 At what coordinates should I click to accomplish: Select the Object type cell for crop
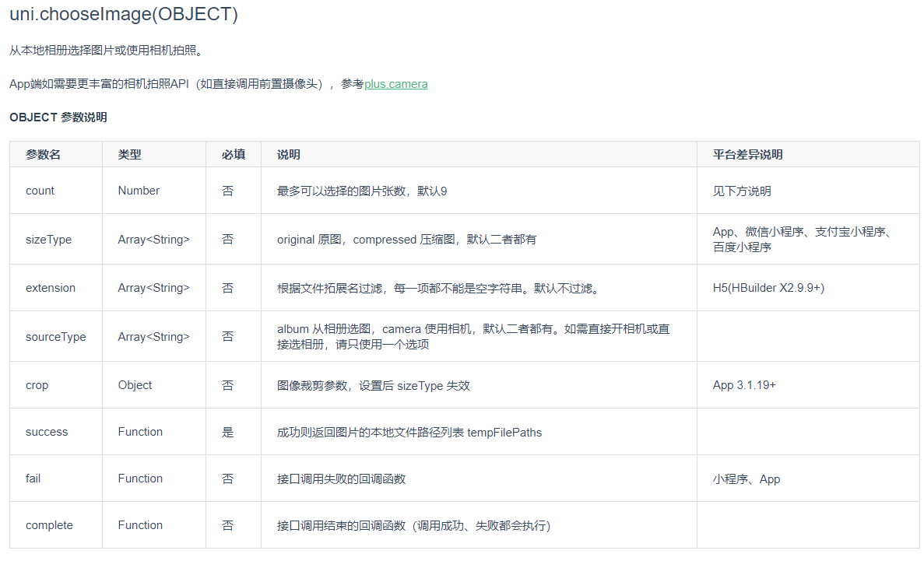[x=132, y=385]
